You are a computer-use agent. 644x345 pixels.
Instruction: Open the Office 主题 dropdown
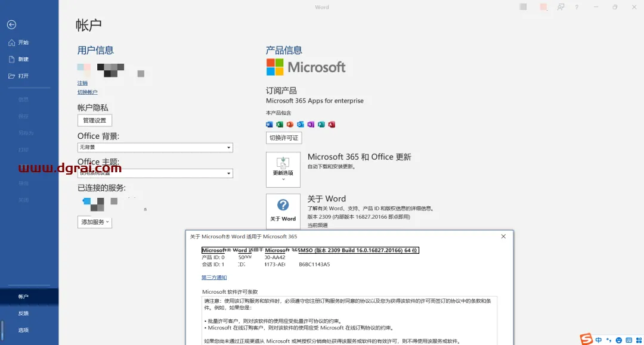point(155,173)
